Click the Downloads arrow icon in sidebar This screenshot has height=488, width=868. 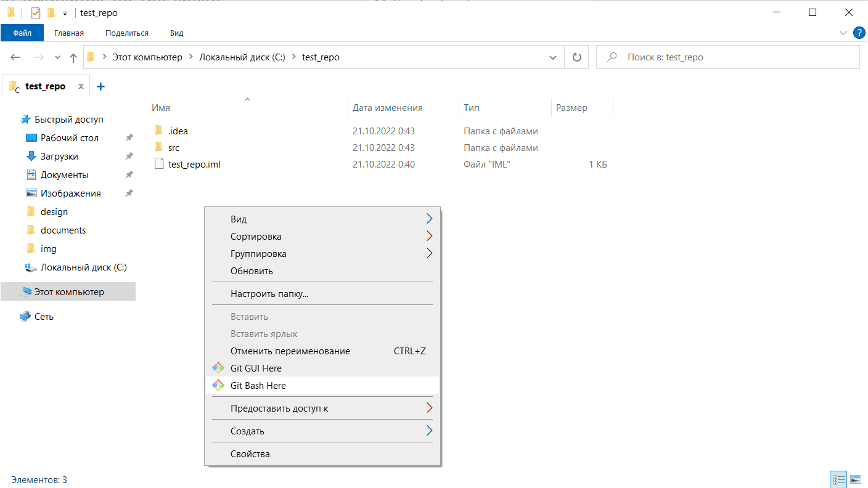pos(31,156)
